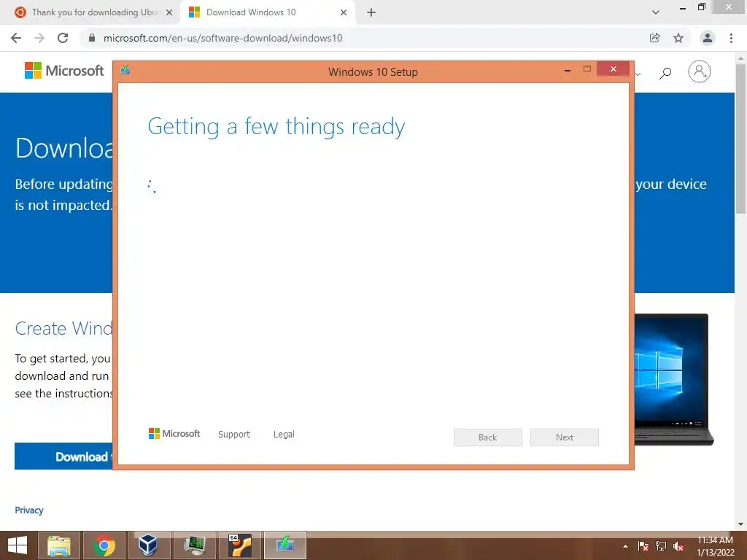Minimize the Windows 10 Setup window
747x560 pixels.
[568, 70]
